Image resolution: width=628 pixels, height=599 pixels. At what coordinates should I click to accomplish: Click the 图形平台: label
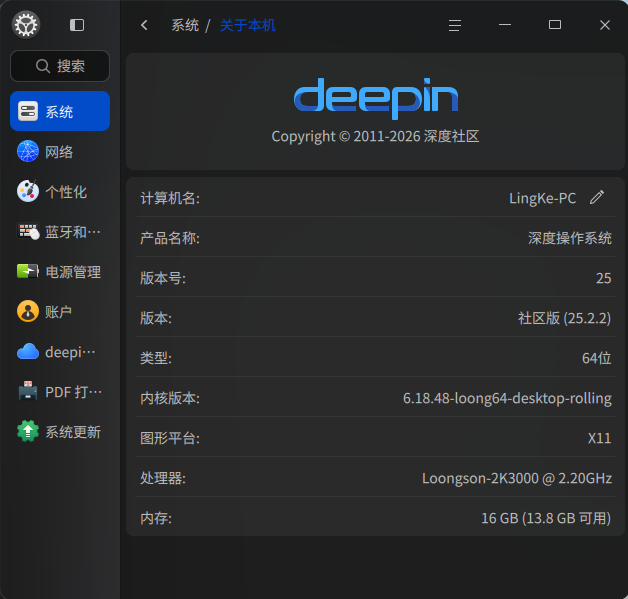pos(170,438)
